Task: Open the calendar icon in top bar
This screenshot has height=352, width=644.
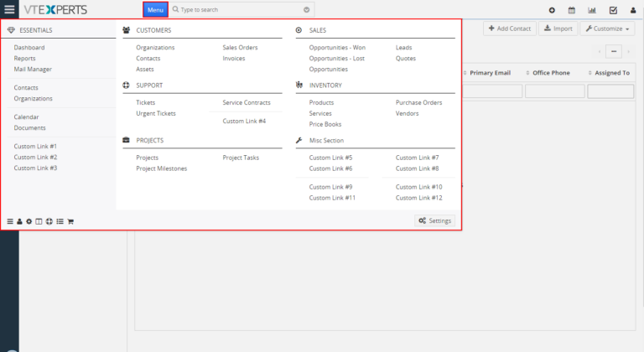Action: click(x=572, y=10)
